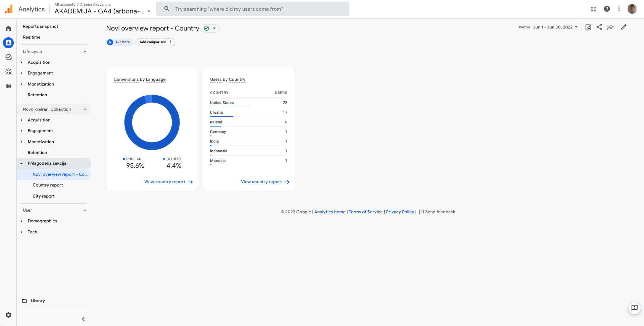Open the Google apps grid icon
The height and width of the screenshot is (326, 644).
594,9
